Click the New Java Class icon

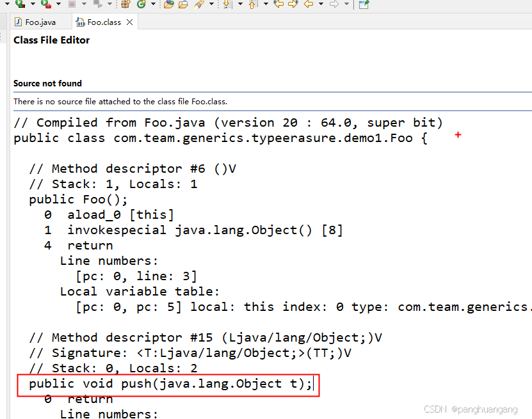[x=141, y=4]
